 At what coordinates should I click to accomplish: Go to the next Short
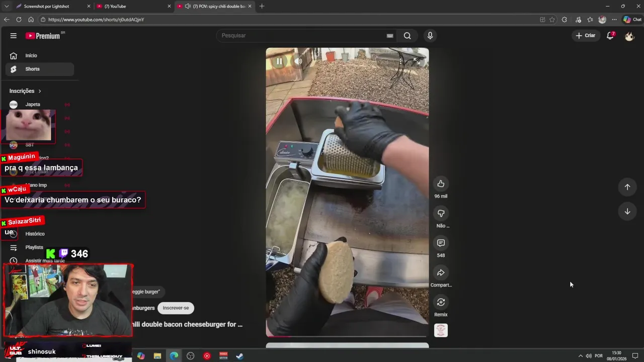click(627, 212)
